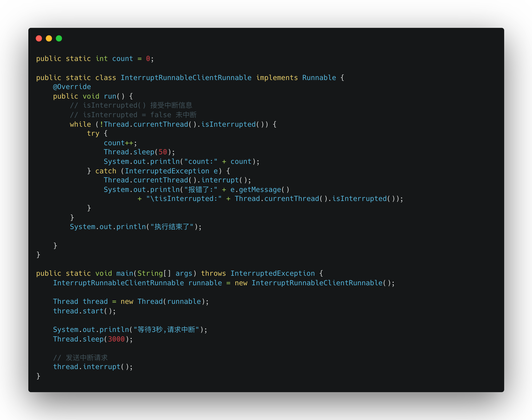Click the 'catch (InterruptedException e)' line
The height and width of the screenshot is (420, 532).
click(158, 171)
